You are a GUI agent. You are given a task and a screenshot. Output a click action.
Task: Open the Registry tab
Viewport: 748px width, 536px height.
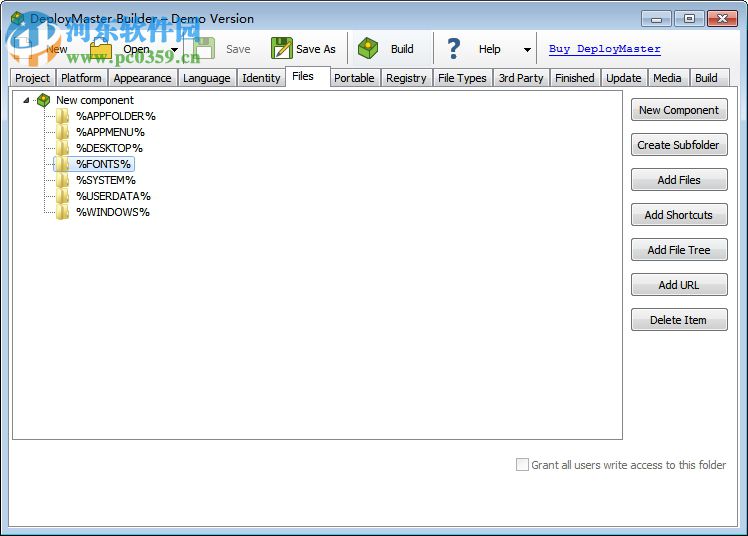(406, 78)
